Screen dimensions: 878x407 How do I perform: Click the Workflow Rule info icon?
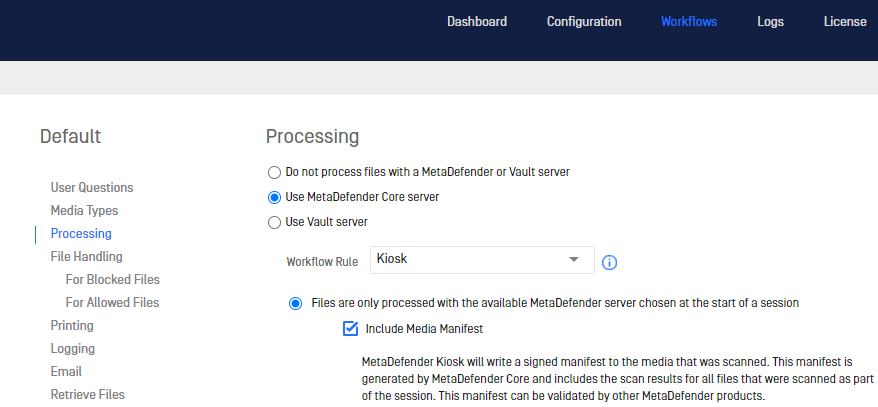coord(609,262)
